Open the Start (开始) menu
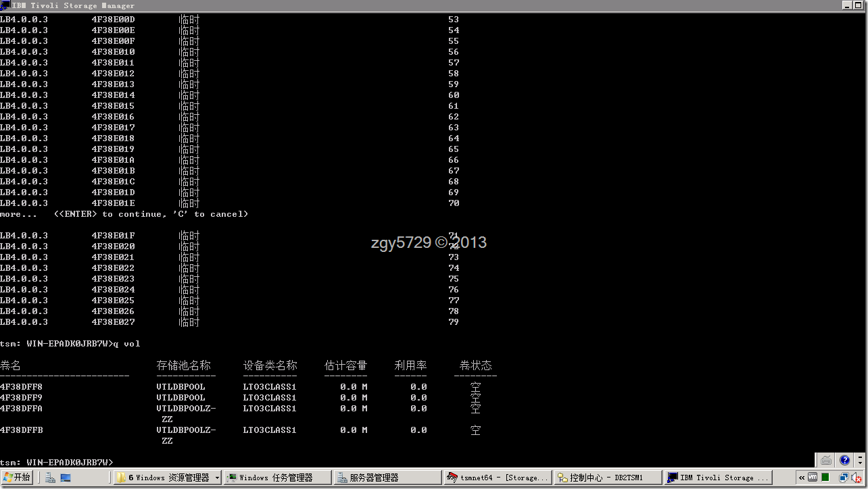The height and width of the screenshot is (489, 868). point(17,478)
